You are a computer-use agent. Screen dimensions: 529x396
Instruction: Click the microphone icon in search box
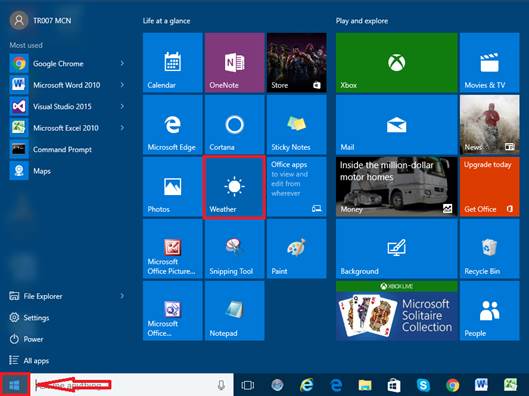pos(221,385)
